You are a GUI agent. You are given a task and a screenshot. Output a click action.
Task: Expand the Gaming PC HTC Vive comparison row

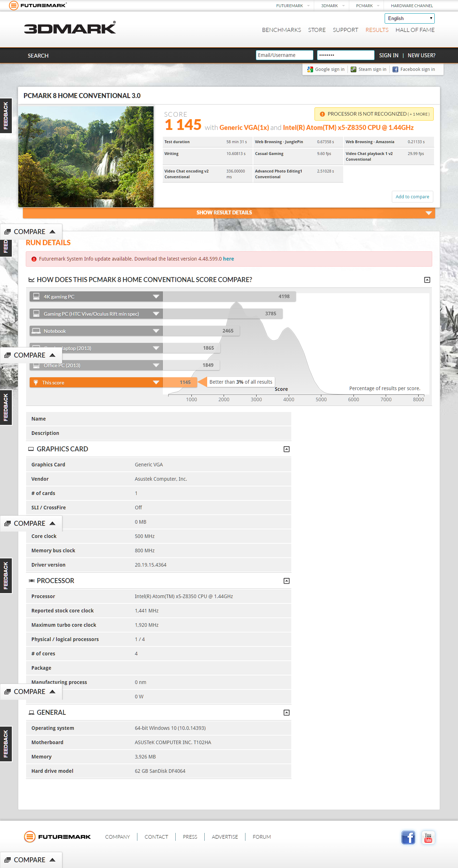pyautogui.click(x=156, y=314)
